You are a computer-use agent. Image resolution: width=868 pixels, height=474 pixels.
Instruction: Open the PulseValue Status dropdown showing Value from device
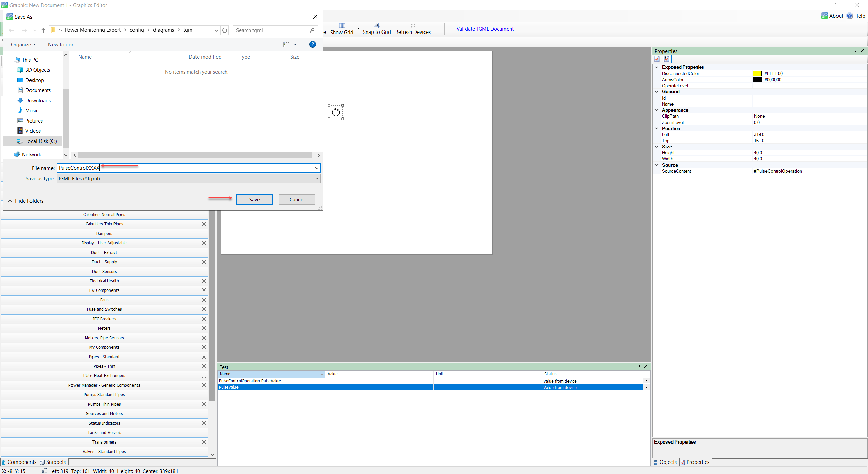click(x=646, y=387)
